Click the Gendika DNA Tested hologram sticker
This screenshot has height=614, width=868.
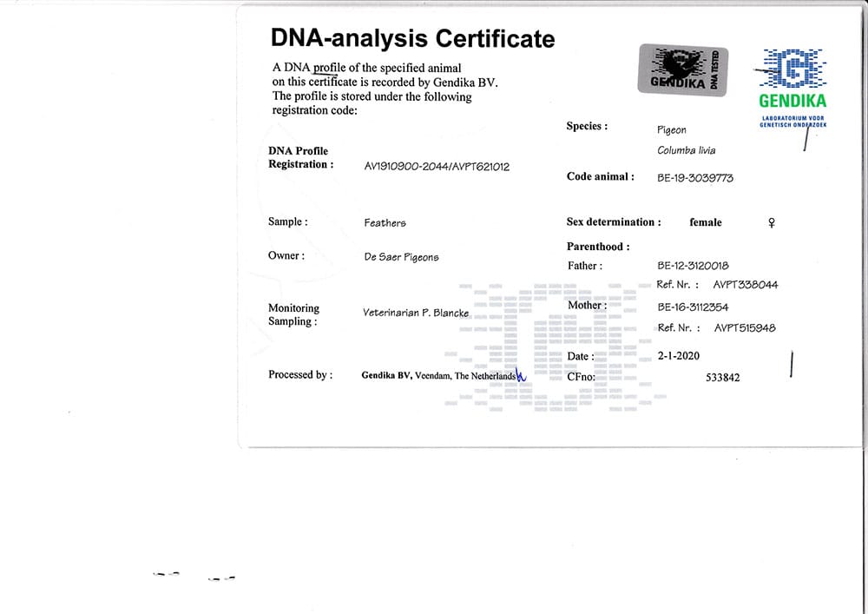pos(682,69)
